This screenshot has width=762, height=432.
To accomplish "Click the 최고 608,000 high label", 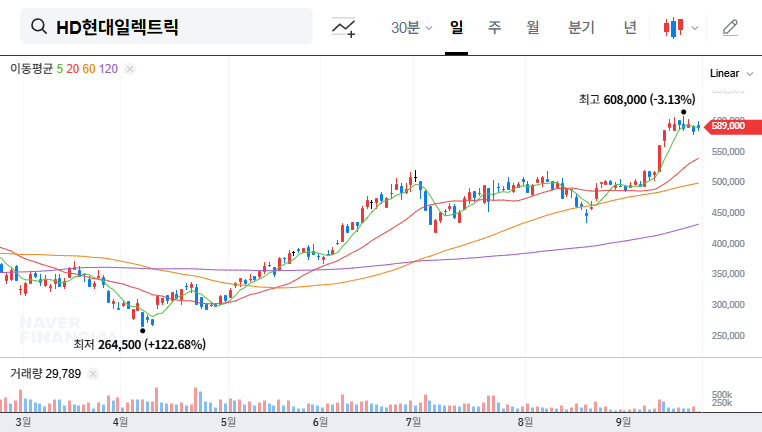I will pyautogui.click(x=637, y=100).
